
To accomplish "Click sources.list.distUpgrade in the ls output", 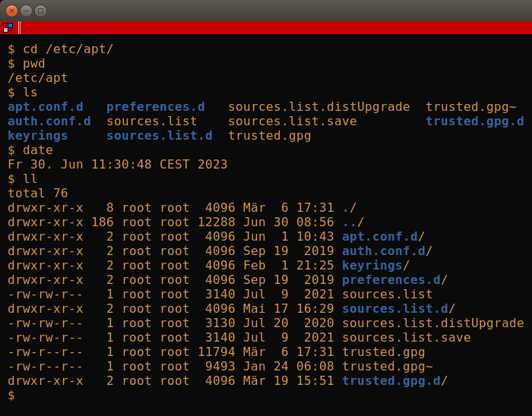I will pyautogui.click(x=319, y=107).
